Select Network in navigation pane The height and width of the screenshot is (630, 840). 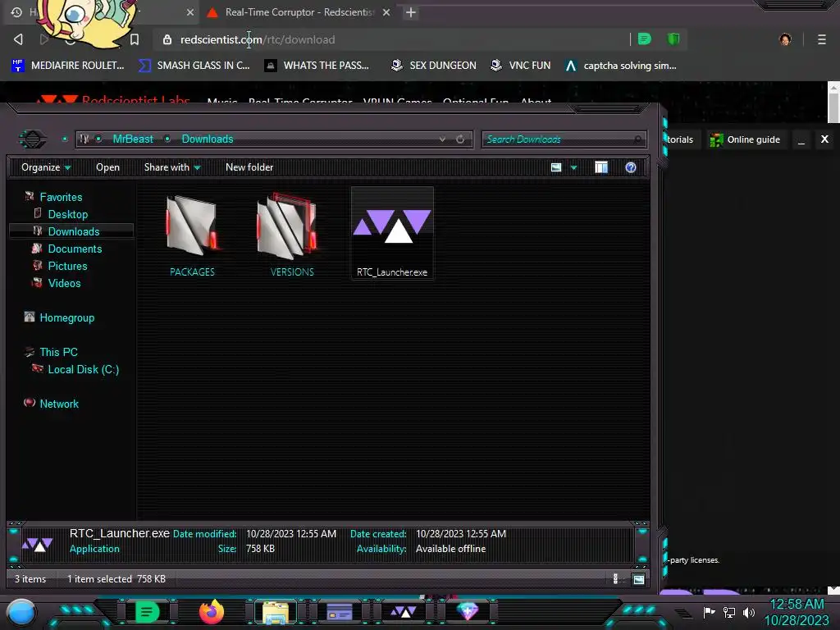[59, 404]
